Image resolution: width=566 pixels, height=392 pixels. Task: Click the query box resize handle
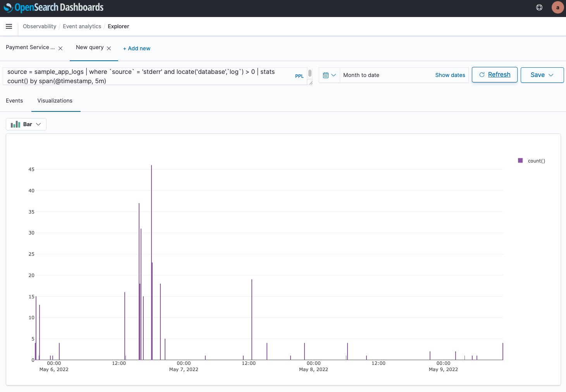[311, 83]
